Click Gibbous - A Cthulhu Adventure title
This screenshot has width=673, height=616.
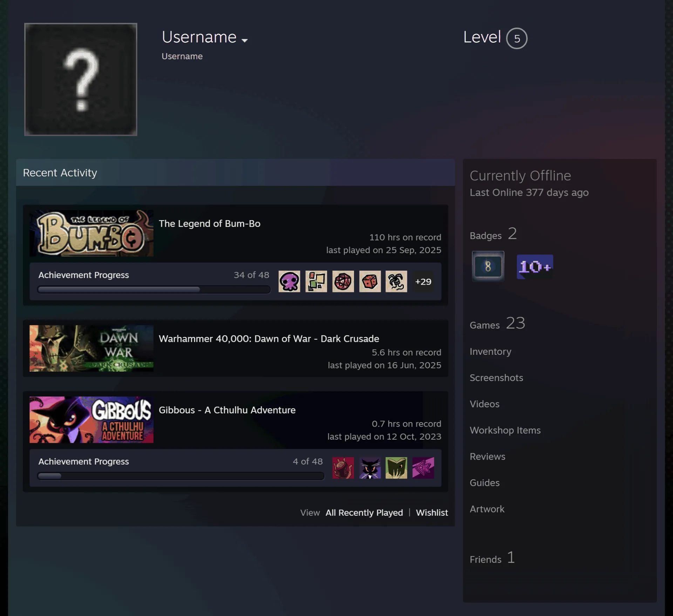coord(227,410)
